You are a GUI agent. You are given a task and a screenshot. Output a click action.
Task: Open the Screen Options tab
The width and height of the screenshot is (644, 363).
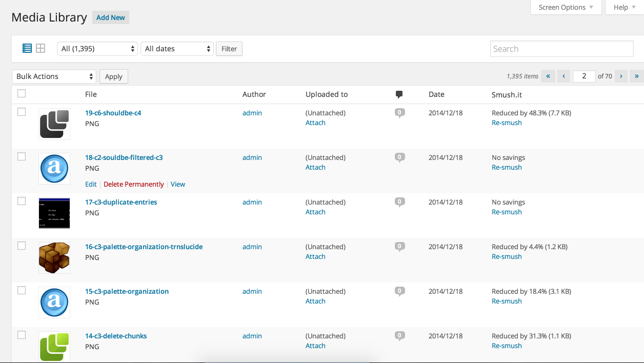(566, 7)
